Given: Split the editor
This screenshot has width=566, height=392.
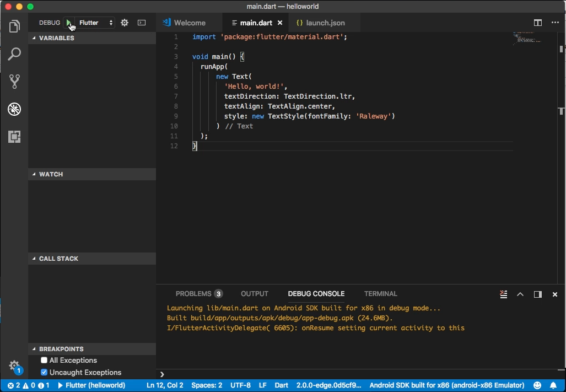Looking at the screenshot, I should pyautogui.click(x=537, y=23).
